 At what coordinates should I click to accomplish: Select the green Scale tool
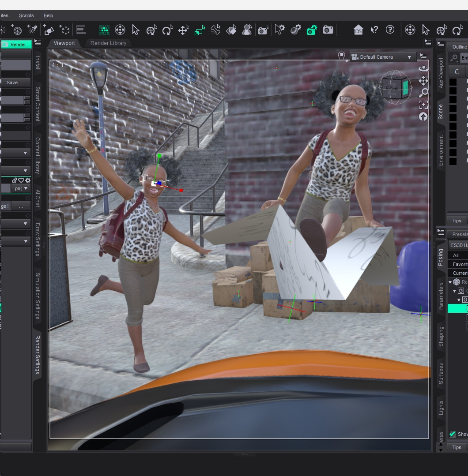coord(200,30)
